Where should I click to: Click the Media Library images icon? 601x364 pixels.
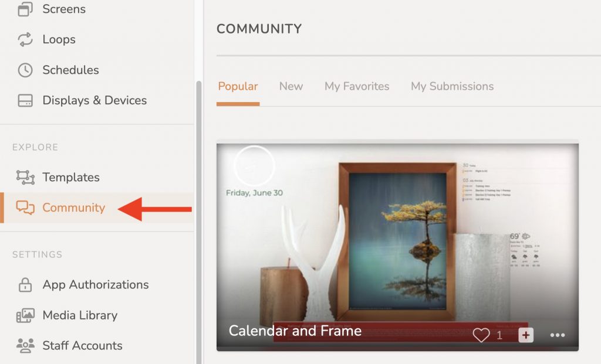point(25,315)
